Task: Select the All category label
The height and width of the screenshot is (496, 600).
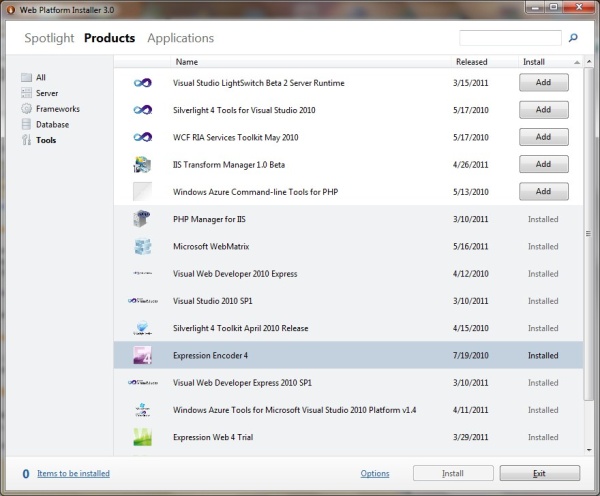Action: [41, 77]
